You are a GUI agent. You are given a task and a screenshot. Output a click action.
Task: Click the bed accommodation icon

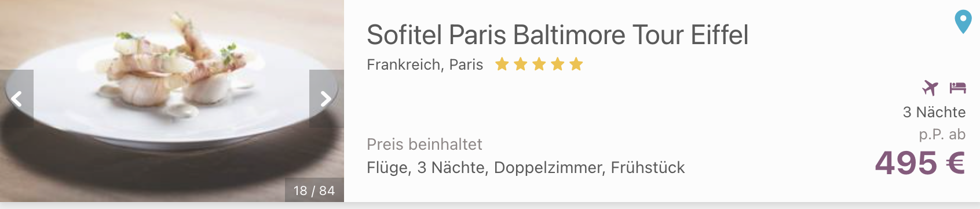coord(957,88)
